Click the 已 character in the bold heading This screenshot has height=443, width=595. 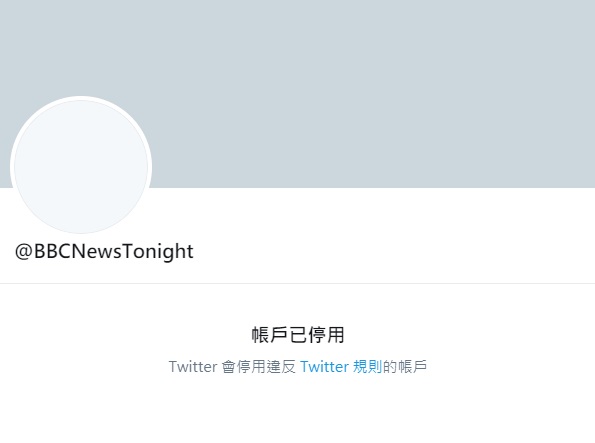pos(298,335)
